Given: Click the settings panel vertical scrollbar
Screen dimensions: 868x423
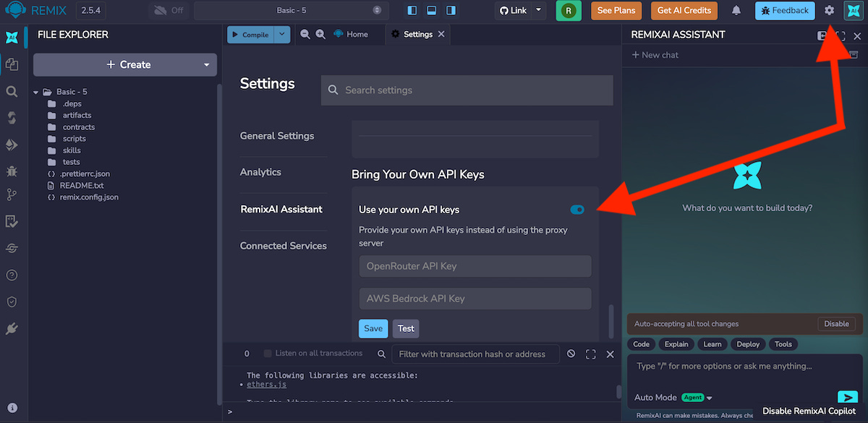Looking at the screenshot, I should (612, 322).
